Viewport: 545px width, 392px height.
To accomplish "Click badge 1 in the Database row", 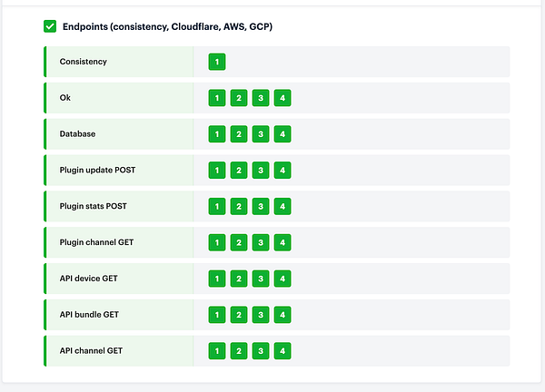I will click(217, 134).
